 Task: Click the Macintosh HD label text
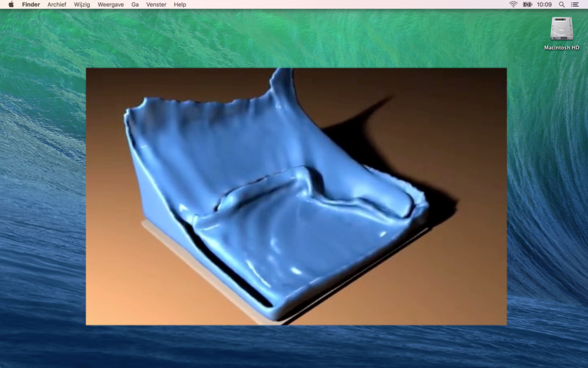pos(561,48)
